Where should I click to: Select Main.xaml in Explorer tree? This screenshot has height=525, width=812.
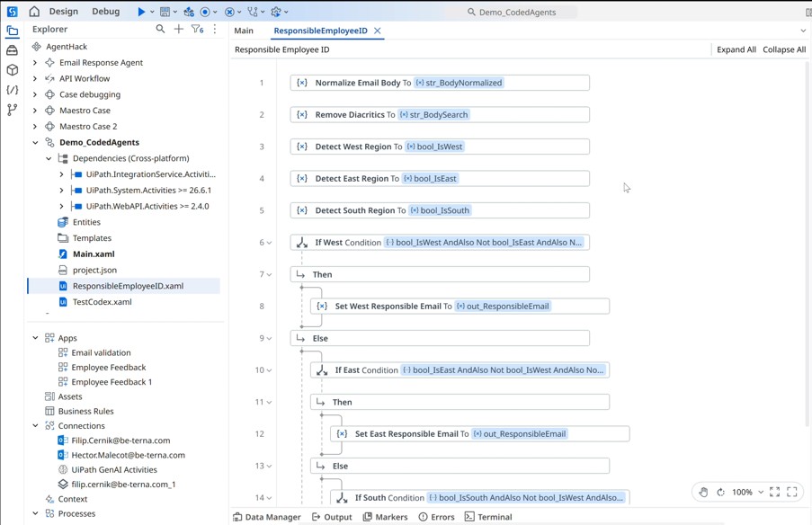(x=94, y=254)
